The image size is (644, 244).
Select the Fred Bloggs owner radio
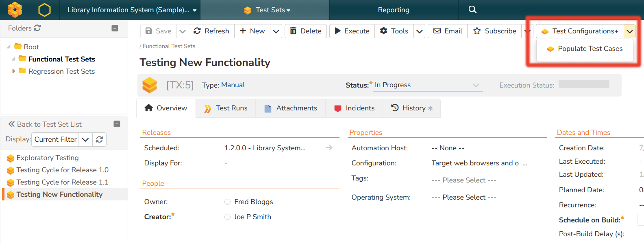[x=227, y=202]
